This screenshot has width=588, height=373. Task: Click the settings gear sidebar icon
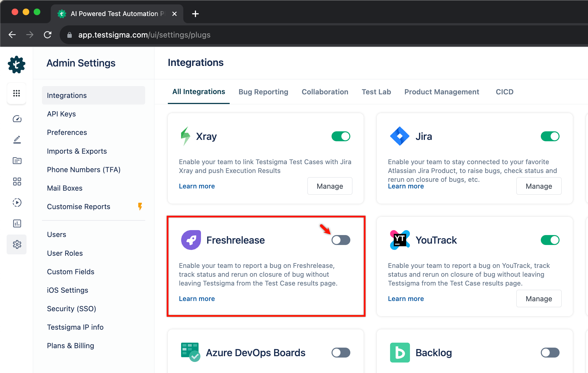pos(17,244)
